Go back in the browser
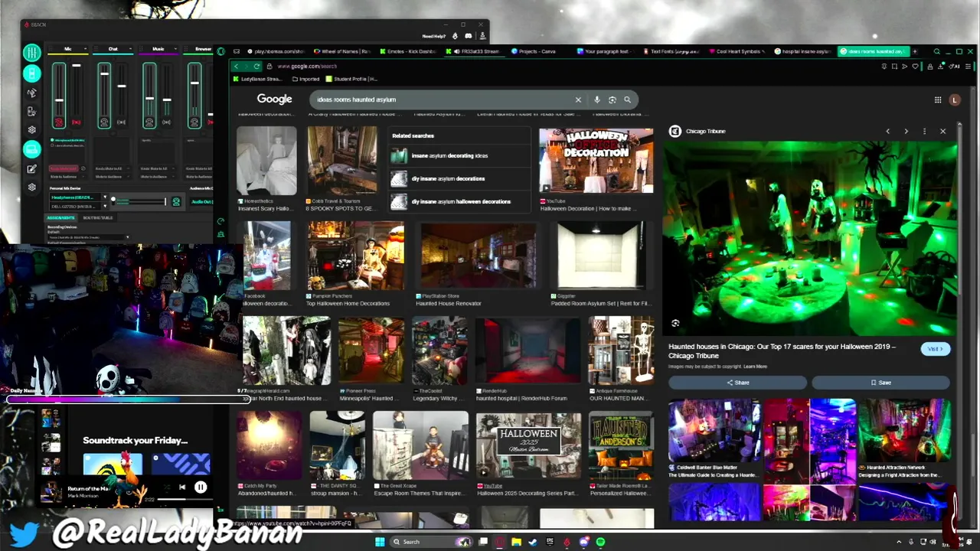The width and height of the screenshot is (980, 551). point(236,66)
